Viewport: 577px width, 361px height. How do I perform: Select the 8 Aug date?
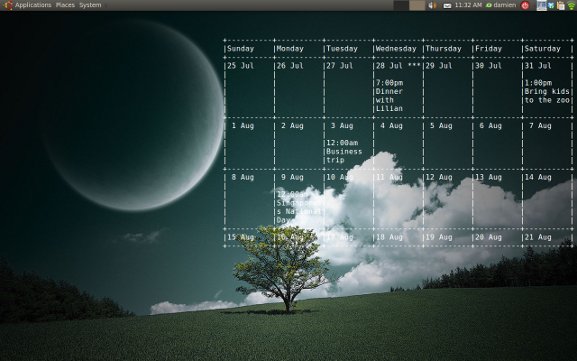tap(243, 177)
